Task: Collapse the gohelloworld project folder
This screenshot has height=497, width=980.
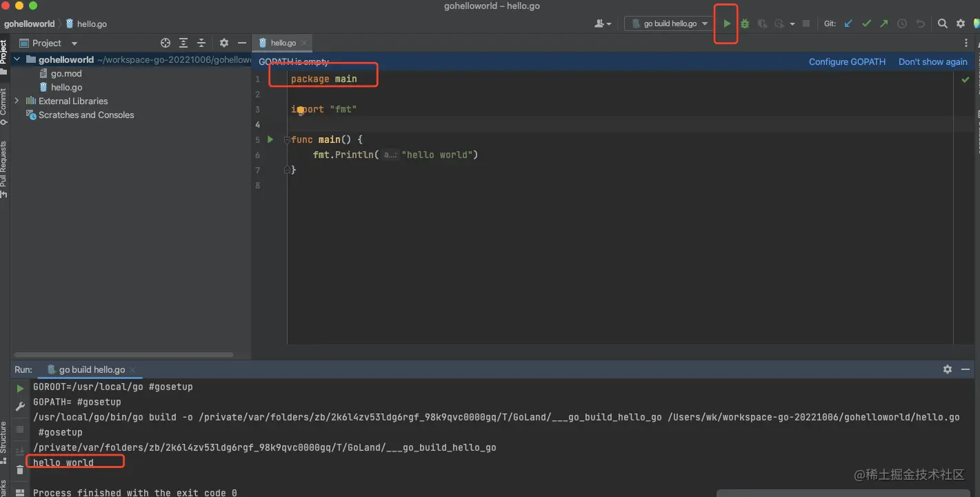Action: (x=17, y=59)
